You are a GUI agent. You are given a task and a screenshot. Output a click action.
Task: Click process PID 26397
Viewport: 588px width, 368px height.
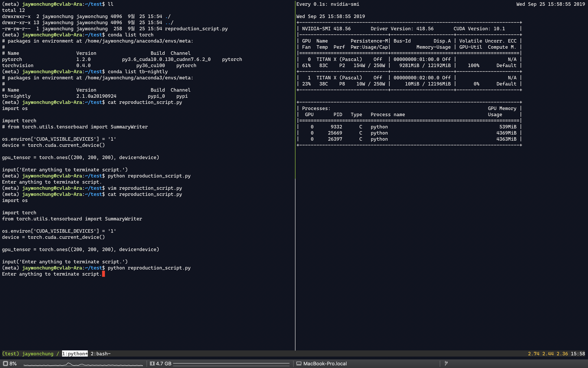(335, 139)
